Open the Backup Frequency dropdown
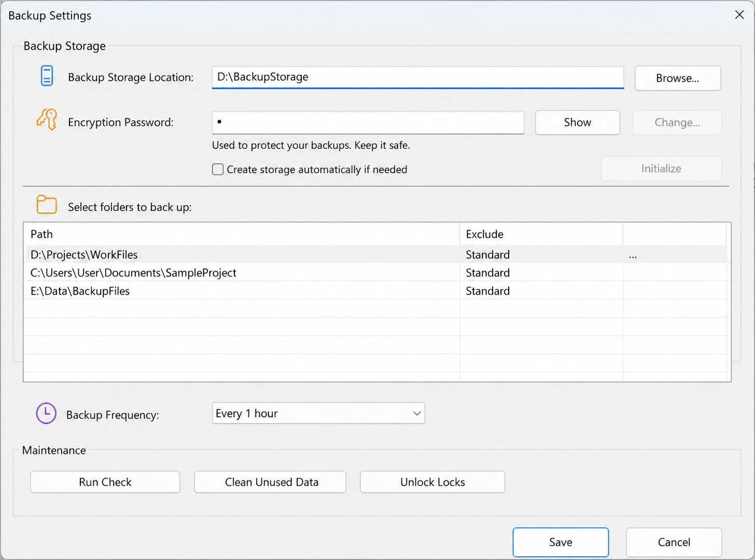The width and height of the screenshot is (755, 560). [318, 413]
